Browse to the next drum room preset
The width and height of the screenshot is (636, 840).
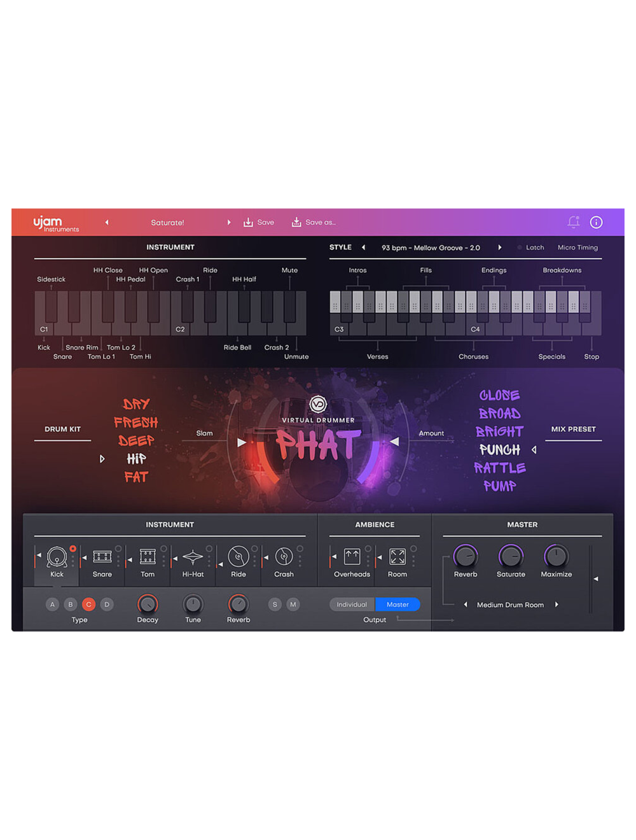coord(556,604)
